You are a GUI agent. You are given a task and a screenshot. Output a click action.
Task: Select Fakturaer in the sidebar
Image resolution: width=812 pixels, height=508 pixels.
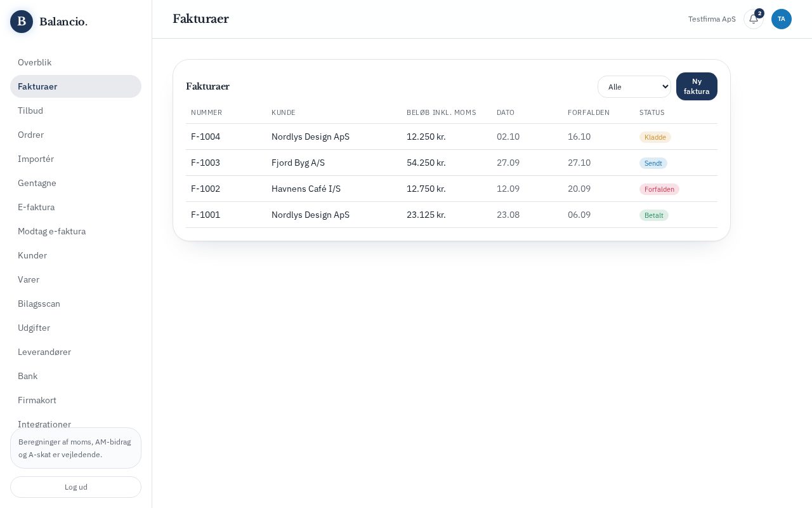tap(75, 86)
